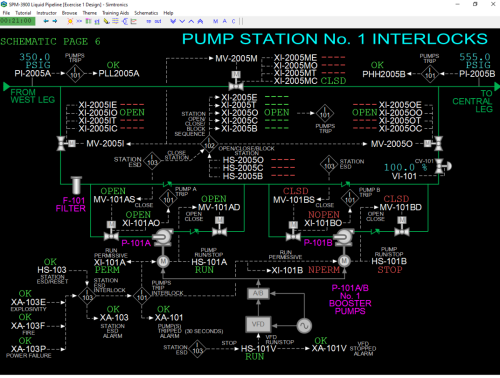Viewport: 500px width, 378px height.
Task: Open the File menu
Action: click(x=6, y=13)
